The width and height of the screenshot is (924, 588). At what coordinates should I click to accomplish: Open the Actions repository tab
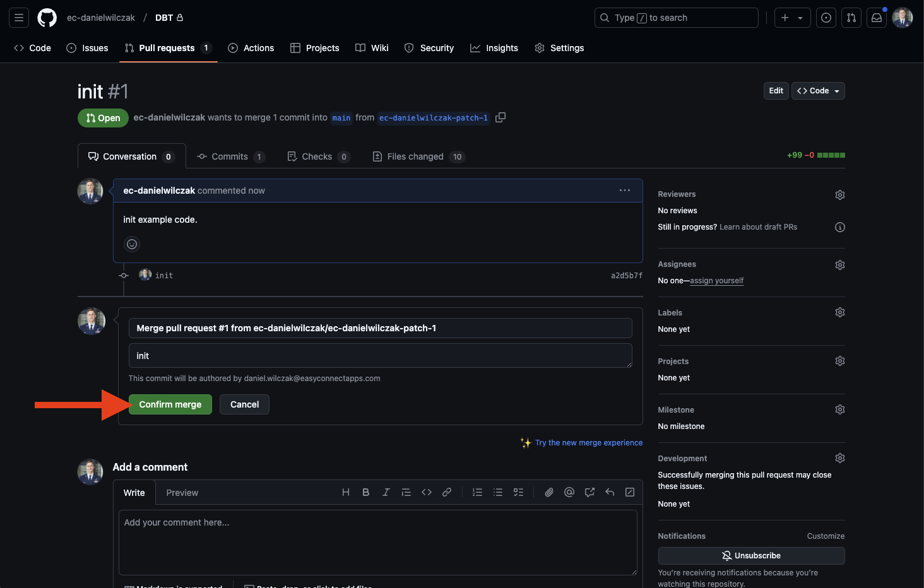point(251,48)
